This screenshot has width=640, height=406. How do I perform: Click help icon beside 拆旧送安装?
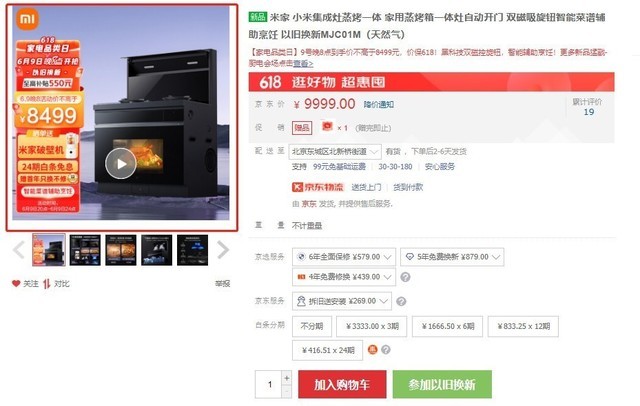click(401, 301)
